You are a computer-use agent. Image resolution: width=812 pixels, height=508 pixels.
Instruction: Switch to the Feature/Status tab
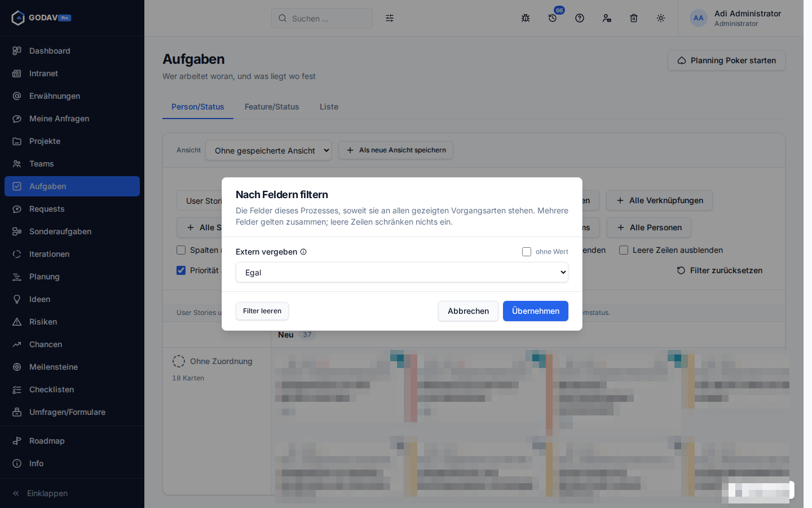272,107
